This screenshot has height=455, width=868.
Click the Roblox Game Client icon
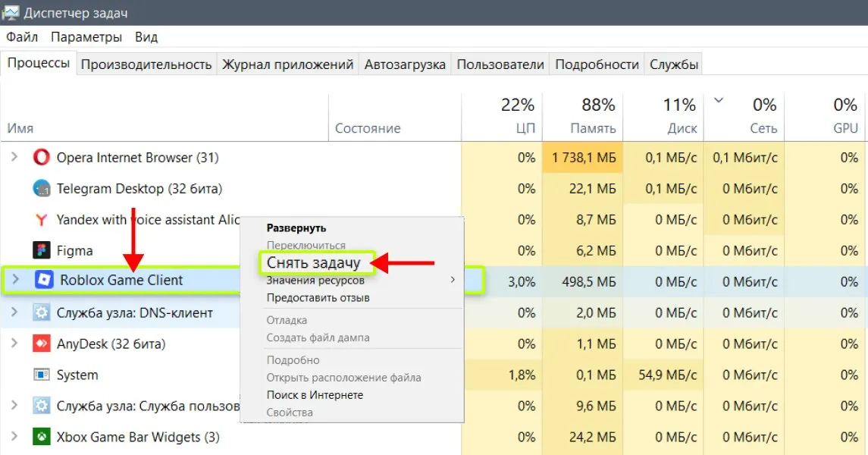pyautogui.click(x=44, y=280)
